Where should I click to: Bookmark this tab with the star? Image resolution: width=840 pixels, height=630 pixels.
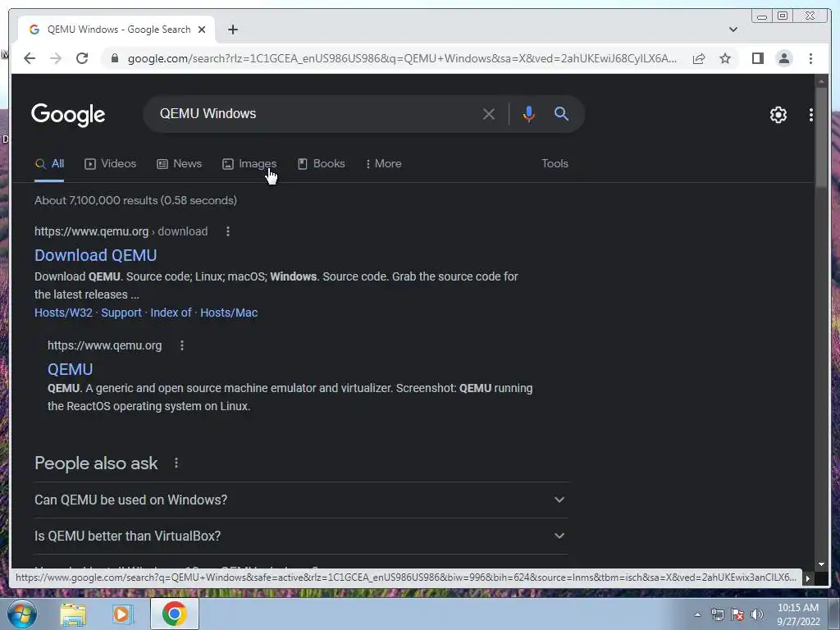tap(725, 58)
